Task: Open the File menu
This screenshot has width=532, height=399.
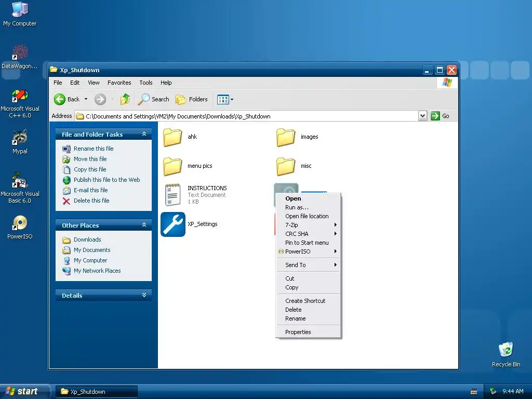Action: tap(58, 83)
